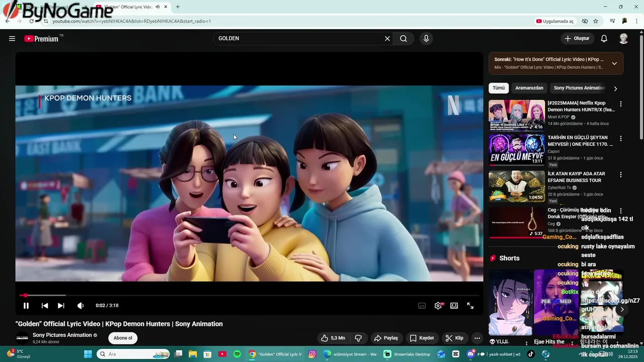Open the 2025MAMA Netflix Kpop video thumbnail
The width and height of the screenshot is (644, 362).
pos(517,115)
